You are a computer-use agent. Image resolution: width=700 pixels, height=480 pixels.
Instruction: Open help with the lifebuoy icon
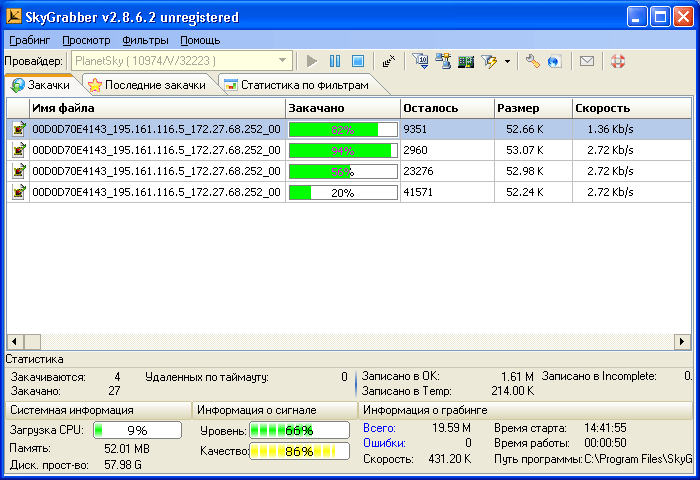pos(618,61)
